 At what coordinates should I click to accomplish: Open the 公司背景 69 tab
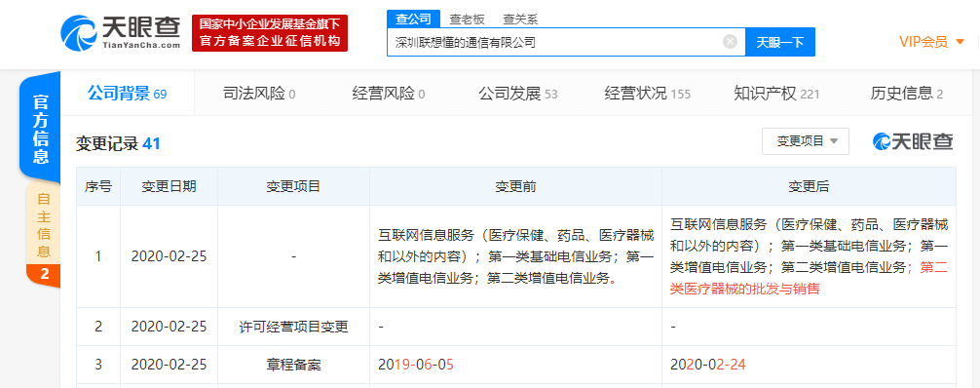[x=127, y=94]
